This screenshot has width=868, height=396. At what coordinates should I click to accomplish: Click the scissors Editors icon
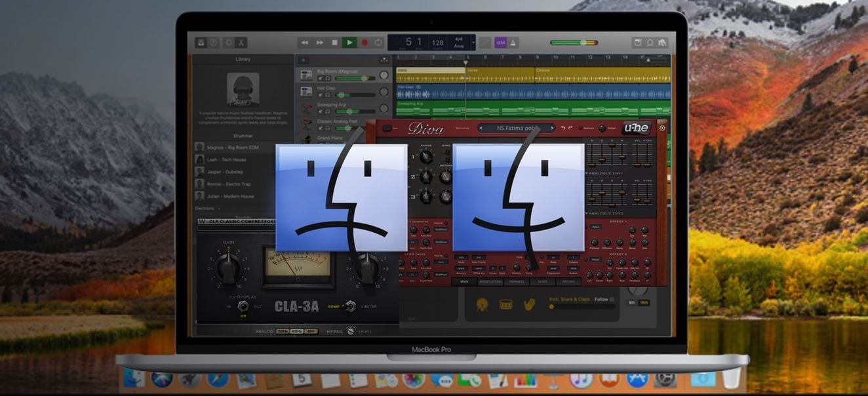click(242, 43)
